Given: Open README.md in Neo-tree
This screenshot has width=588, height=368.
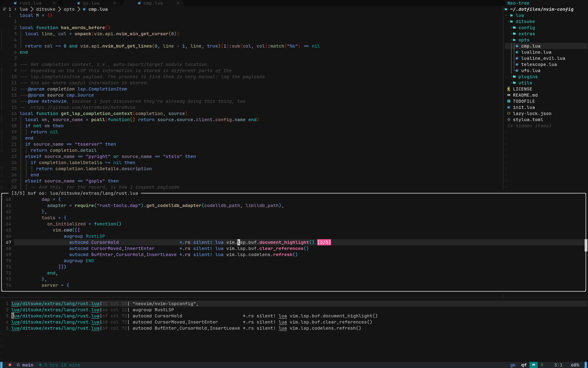Looking at the screenshot, I should [x=525, y=95].
